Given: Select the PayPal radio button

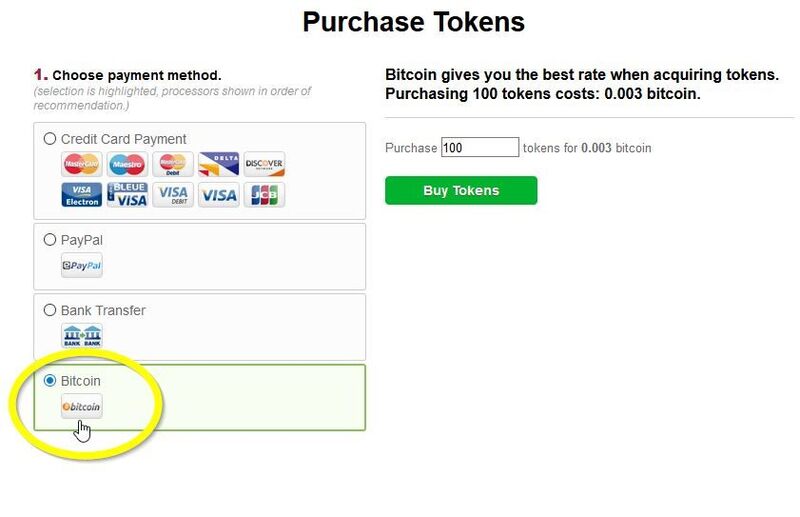Looking at the screenshot, I should 49,240.
